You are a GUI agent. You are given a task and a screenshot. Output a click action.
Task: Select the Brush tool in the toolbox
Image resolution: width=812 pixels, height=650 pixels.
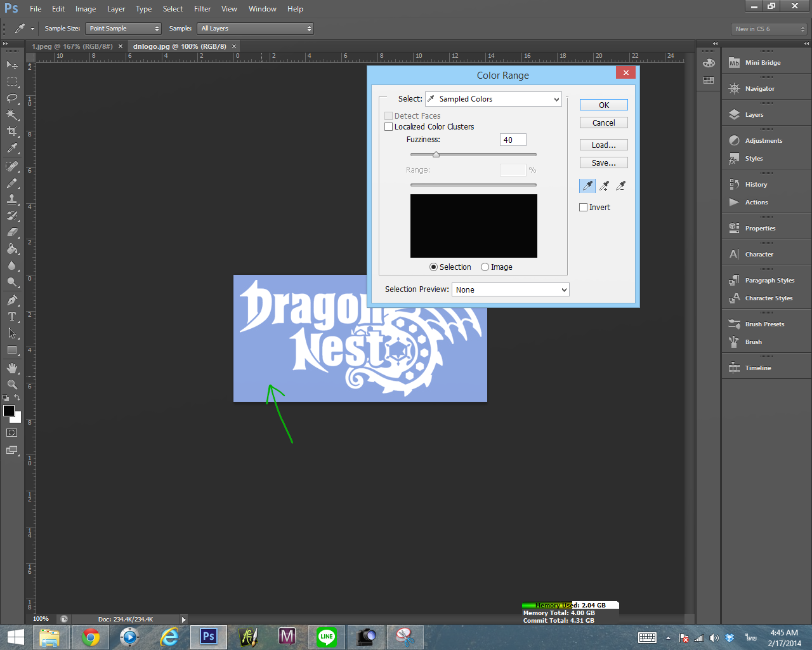point(12,183)
